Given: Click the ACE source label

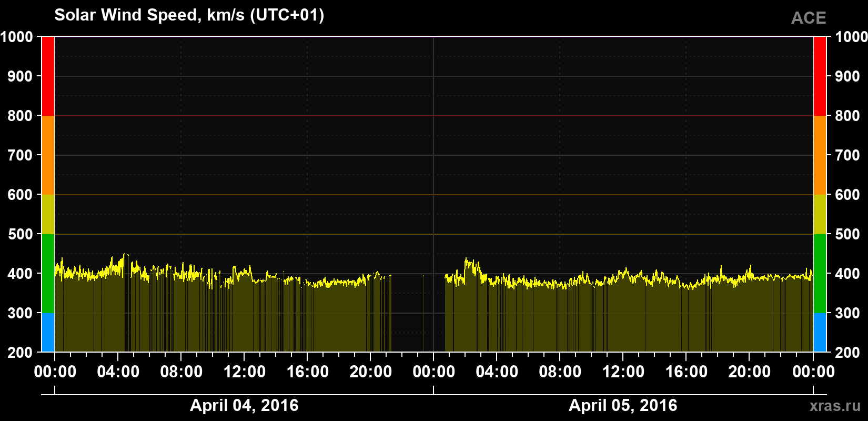Looking at the screenshot, I should click(809, 18).
